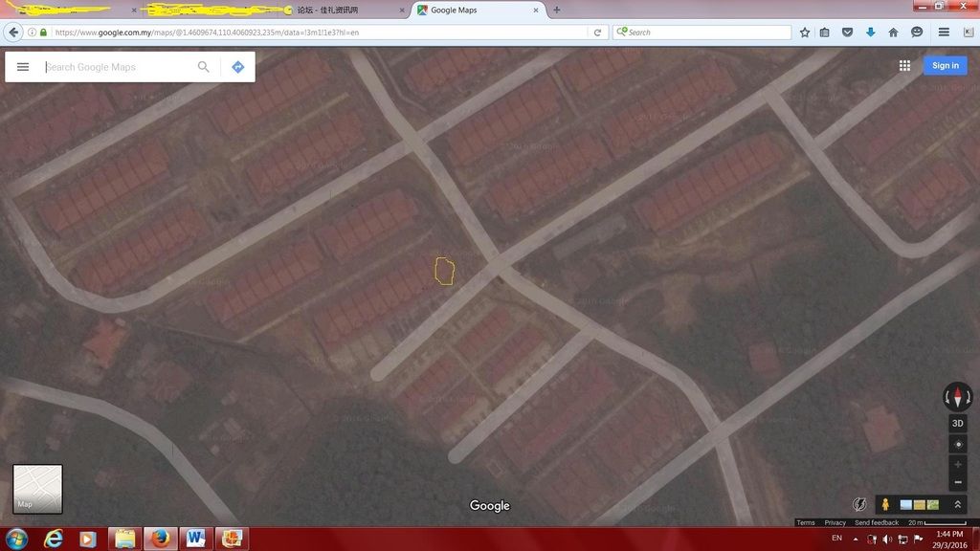
Task: Click the Directions icon in search box
Action: click(237, 67)
